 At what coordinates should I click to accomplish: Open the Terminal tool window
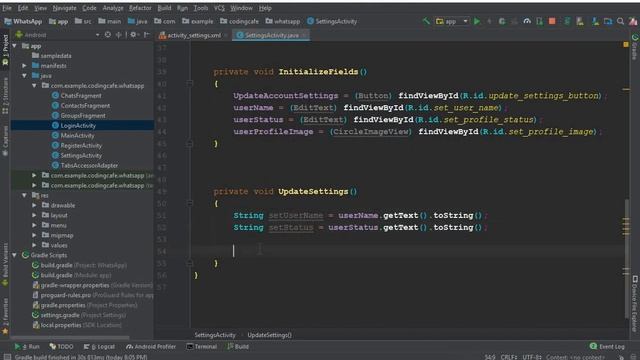tap(202, 347)
